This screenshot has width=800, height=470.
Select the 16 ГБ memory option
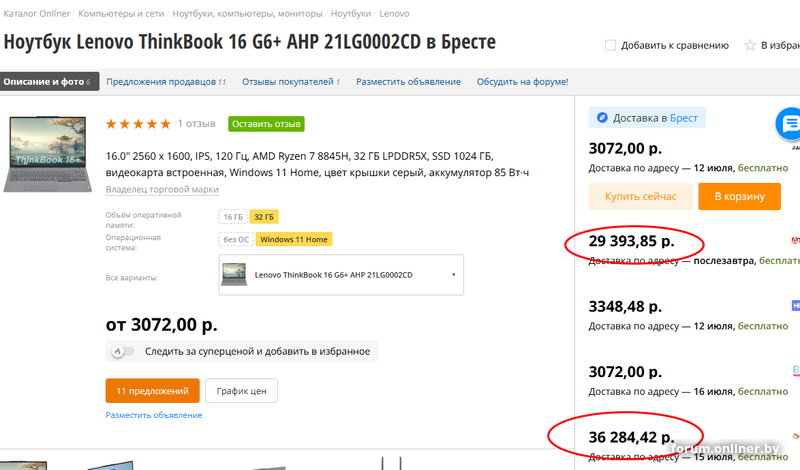point(233,216)
